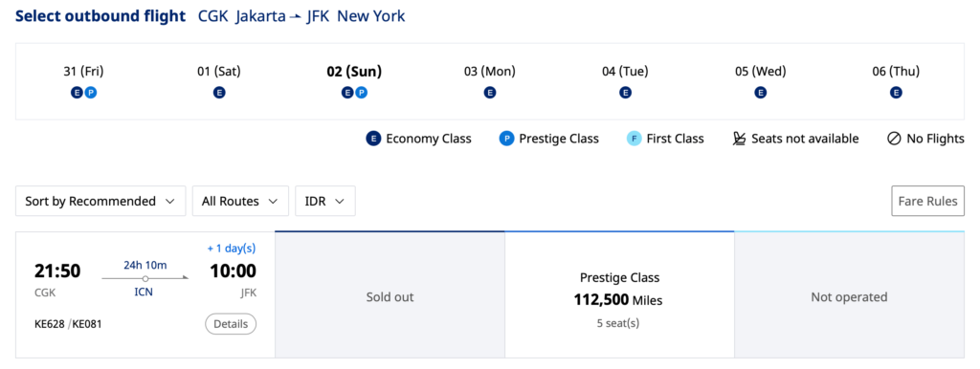
Task: Click the Prestige icon under 31 (Fri)
Action: [91, 93]
